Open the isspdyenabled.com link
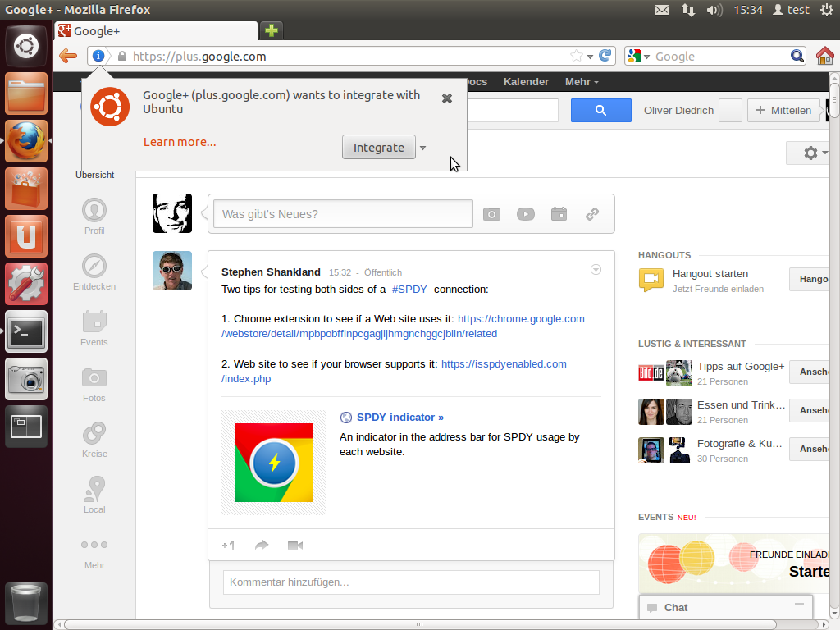 (504, 363)
